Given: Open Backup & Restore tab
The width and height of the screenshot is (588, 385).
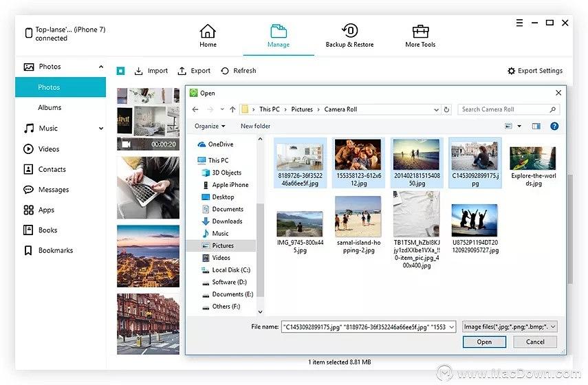Looking at the screenshot, I should 349,36.
